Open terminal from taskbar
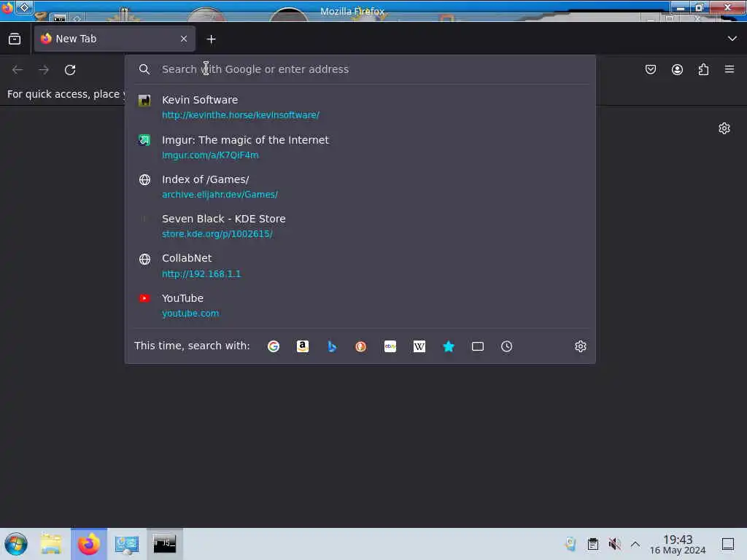The height and width of the screenshot is (560, 747). tap(164, 543)
